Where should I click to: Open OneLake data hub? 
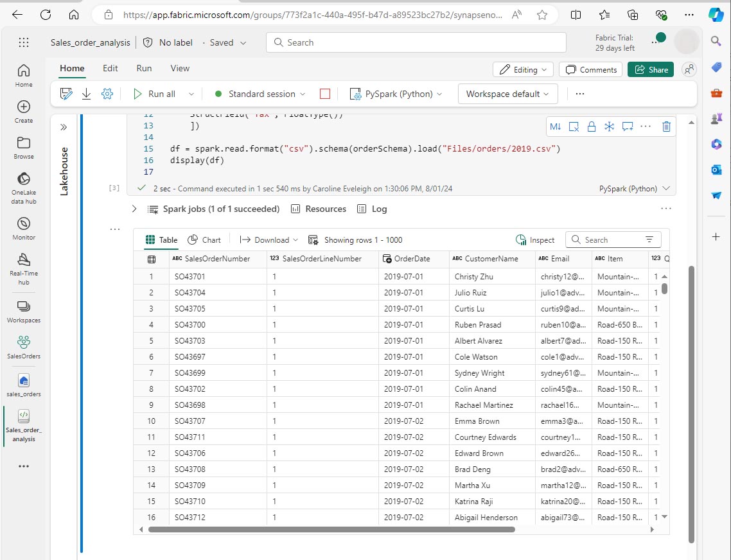click(24, 188)
